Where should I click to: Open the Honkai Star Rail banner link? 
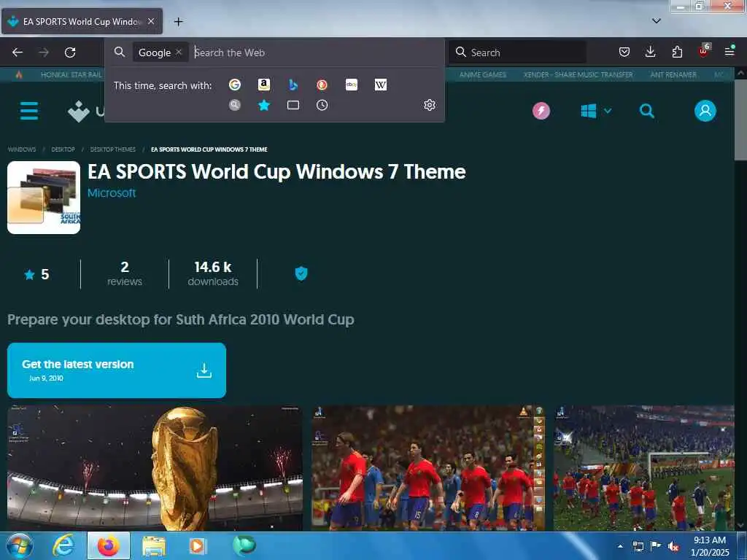(x=71, y=75)
